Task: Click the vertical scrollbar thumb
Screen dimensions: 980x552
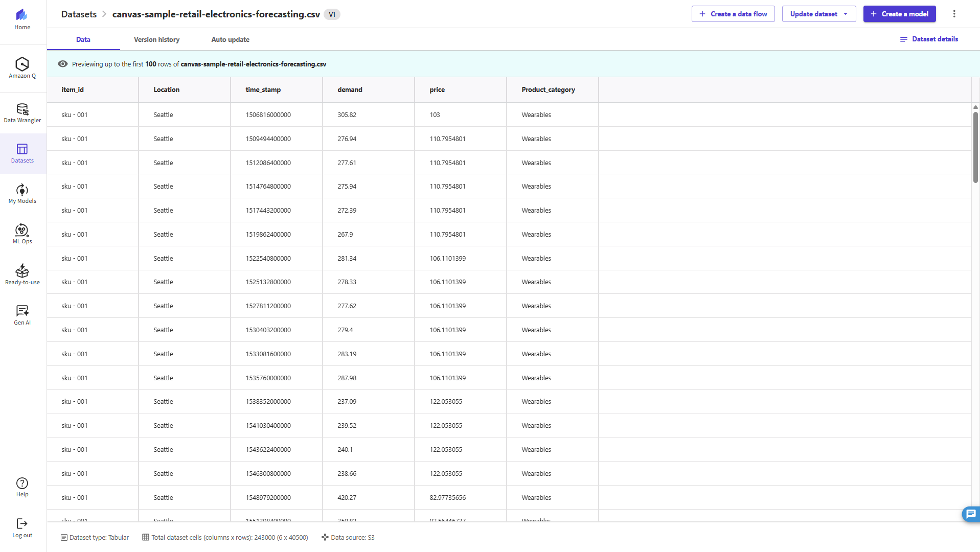Action: (975, 146)
